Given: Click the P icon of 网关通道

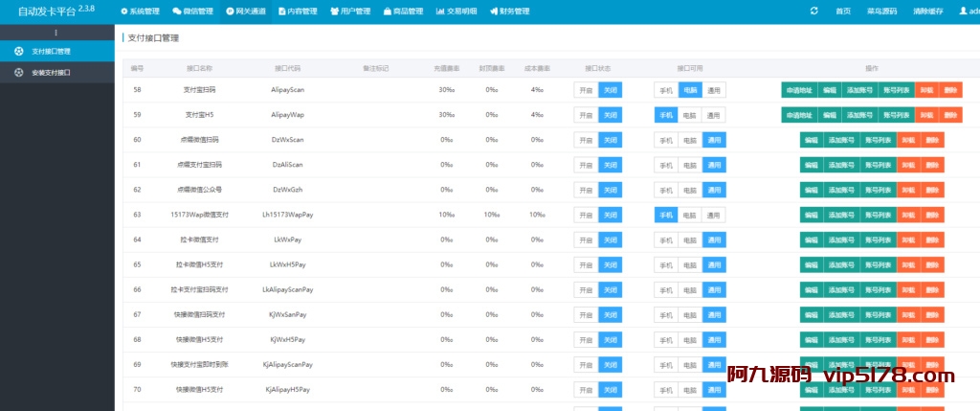Looking at the screenshot, I should click(230, 11).
